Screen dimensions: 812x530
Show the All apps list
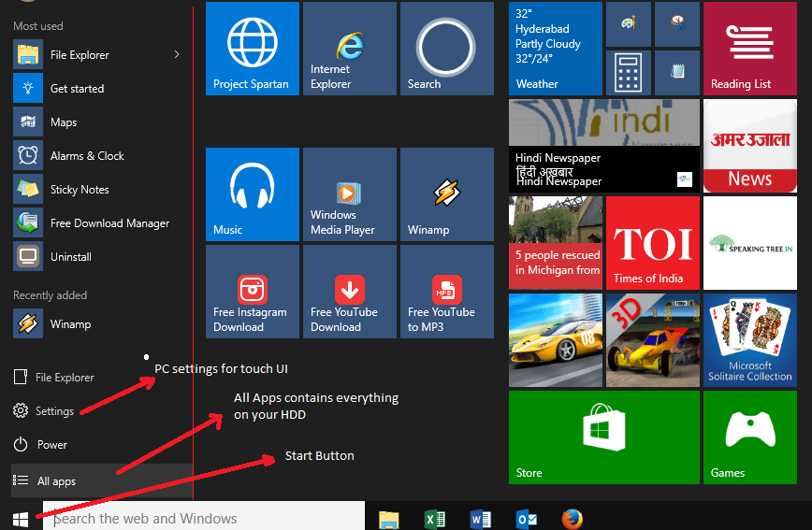(101, 480)
